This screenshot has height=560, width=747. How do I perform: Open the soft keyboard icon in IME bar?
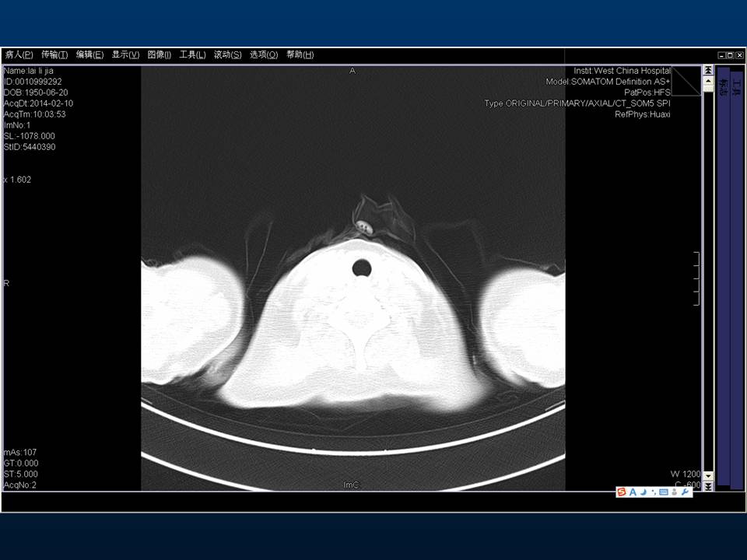point(663,492)
